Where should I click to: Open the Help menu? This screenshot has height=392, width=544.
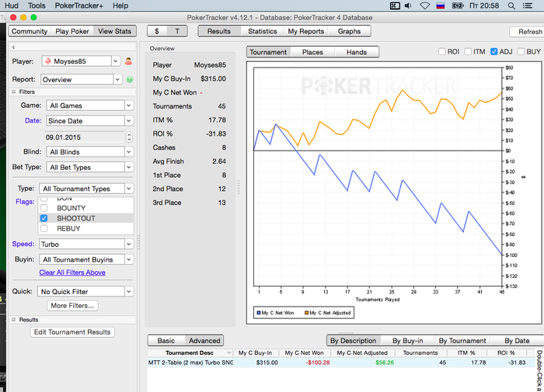(x=120, y=5)
